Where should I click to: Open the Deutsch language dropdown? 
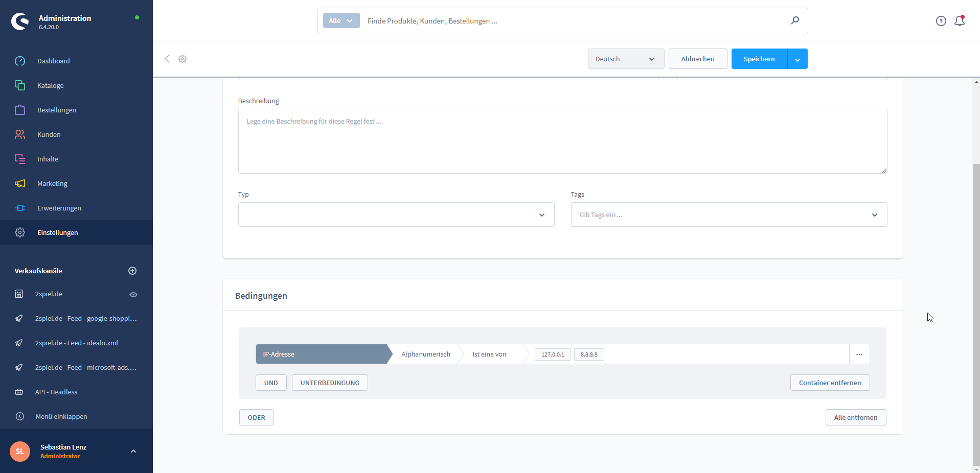(x=626, y=59)
